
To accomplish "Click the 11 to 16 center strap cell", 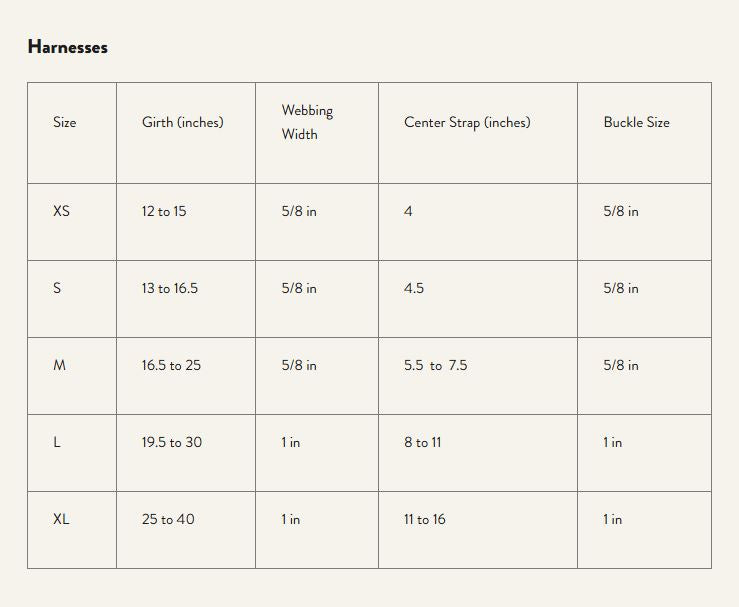I will (425, 519).
